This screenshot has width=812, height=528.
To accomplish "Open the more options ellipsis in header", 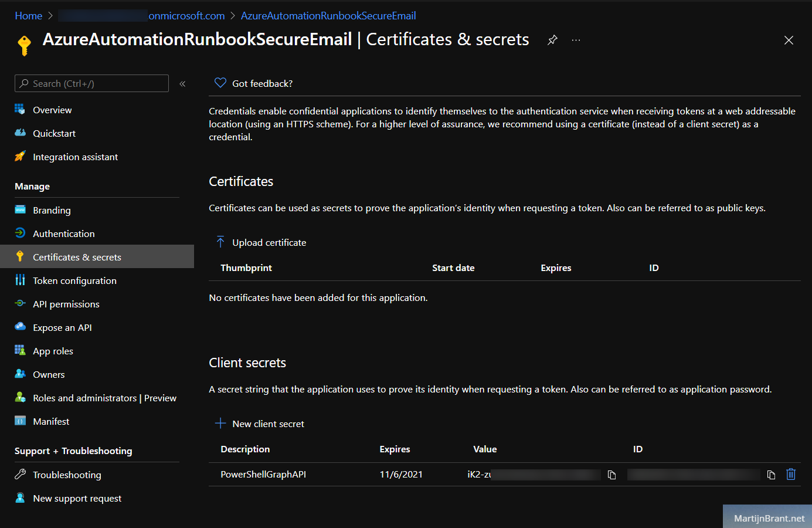I will click(576, 40).
